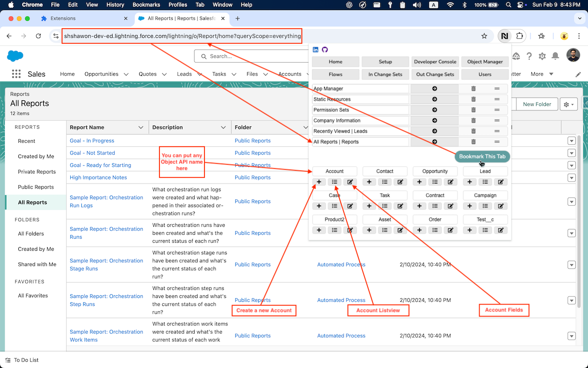Open Description column dropdown menu
Viewport: 588px width, 368px height.
pos(223,127)
